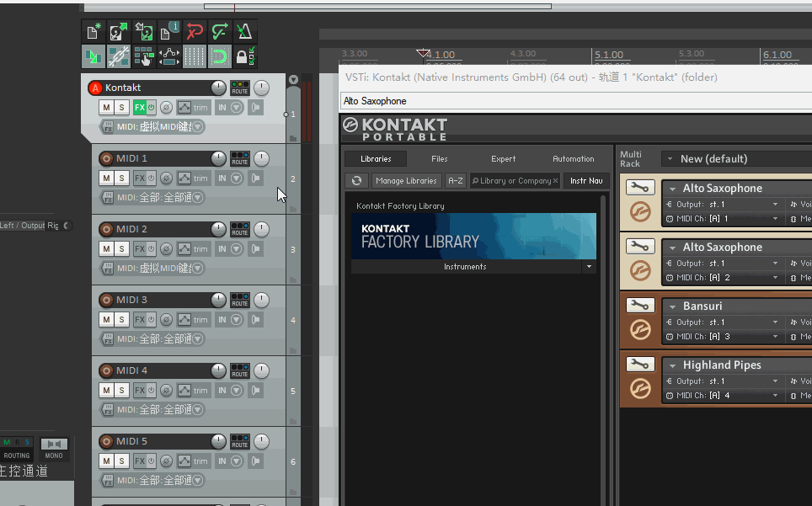The height and width of the screenshot is (506, 812).
Task: Click the padlock locking toolbar icon
Action: (245, 56)
